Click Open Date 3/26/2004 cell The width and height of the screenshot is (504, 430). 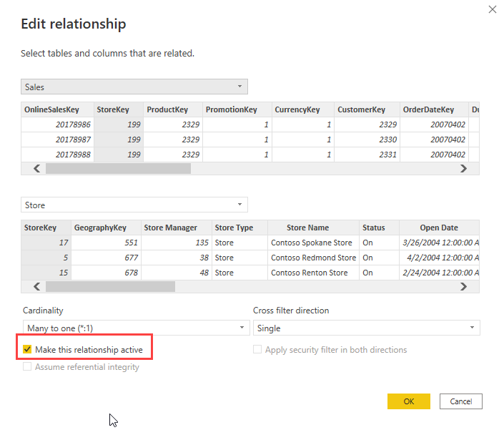pyautogui.click(x=440, y=243)
